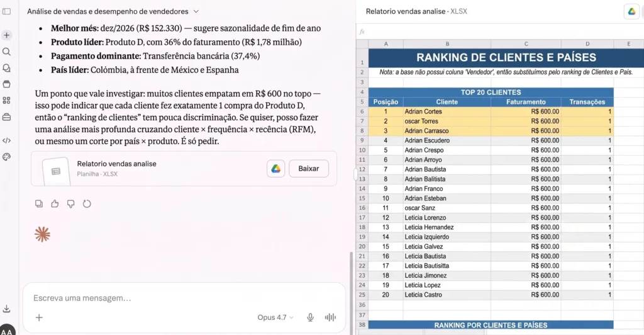Select the Cliente header cell
The width and height of the screenshot is (644, 335).
click(447, 102)
